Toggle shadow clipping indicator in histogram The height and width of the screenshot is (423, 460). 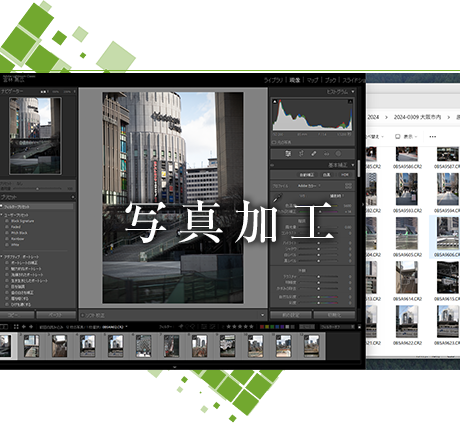tap(275, 101)
